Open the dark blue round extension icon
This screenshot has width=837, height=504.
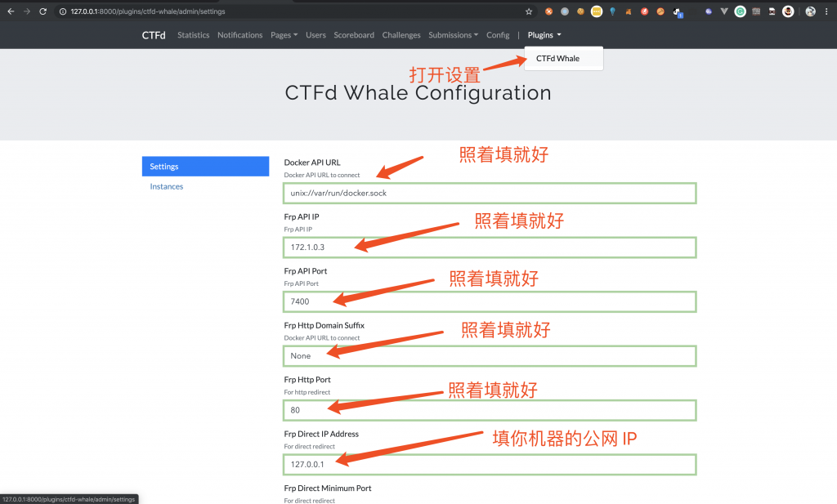pos(709,11)
